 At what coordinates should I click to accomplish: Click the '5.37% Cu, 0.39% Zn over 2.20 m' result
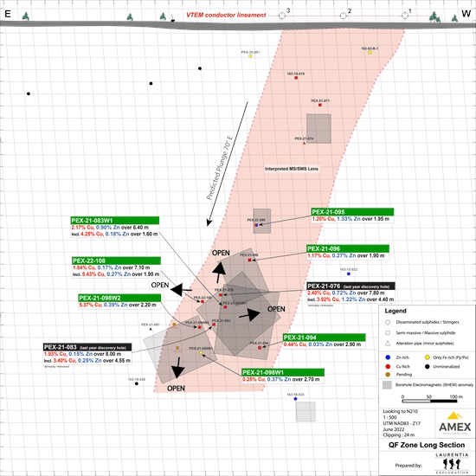point(118,305)
